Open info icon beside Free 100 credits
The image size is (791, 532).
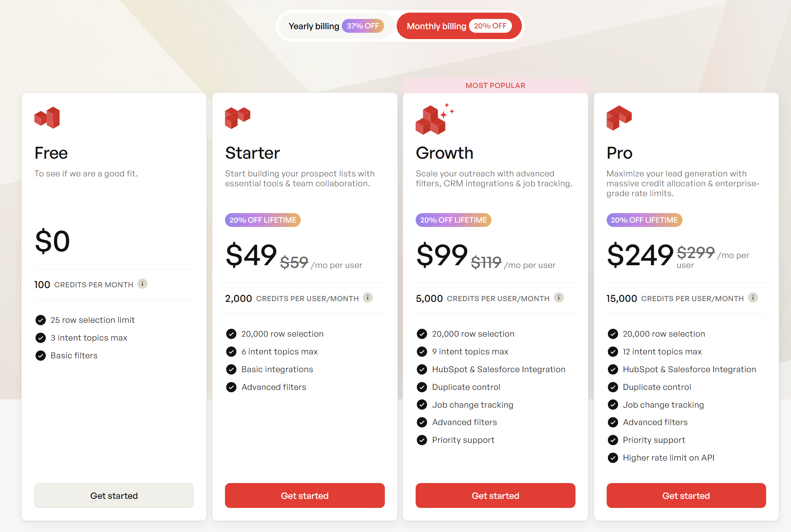click(x=142, y=284)
